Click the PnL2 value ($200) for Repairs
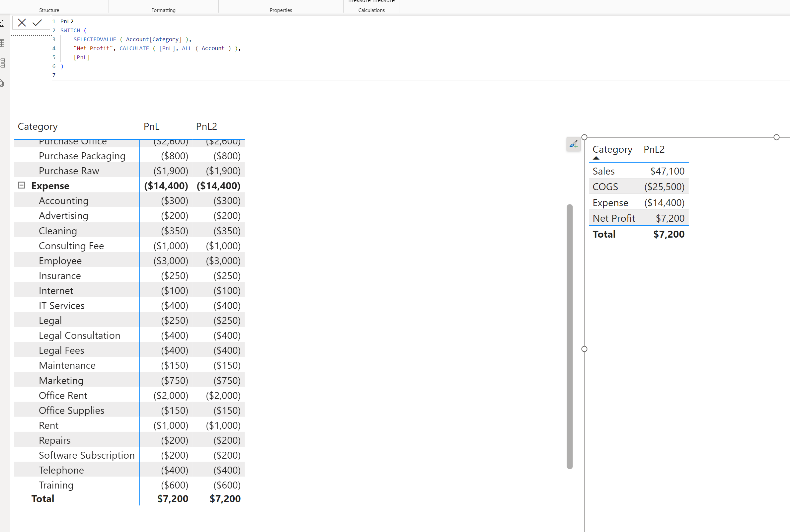The width and height of the screenshot is (790, 532). [227, 440]
